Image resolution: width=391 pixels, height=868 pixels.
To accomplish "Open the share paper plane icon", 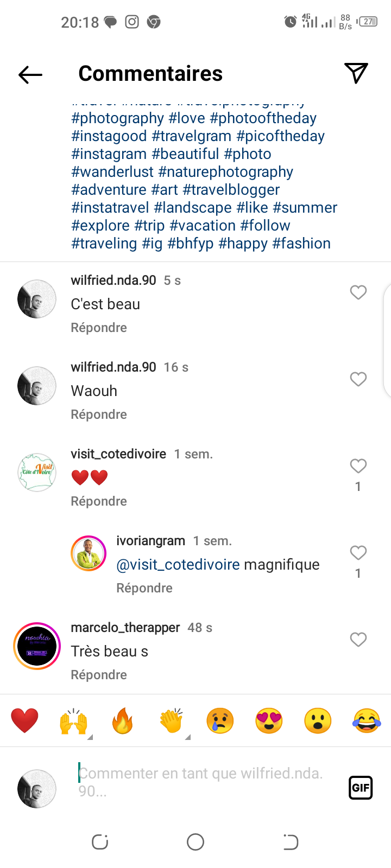I will point(356,73).
